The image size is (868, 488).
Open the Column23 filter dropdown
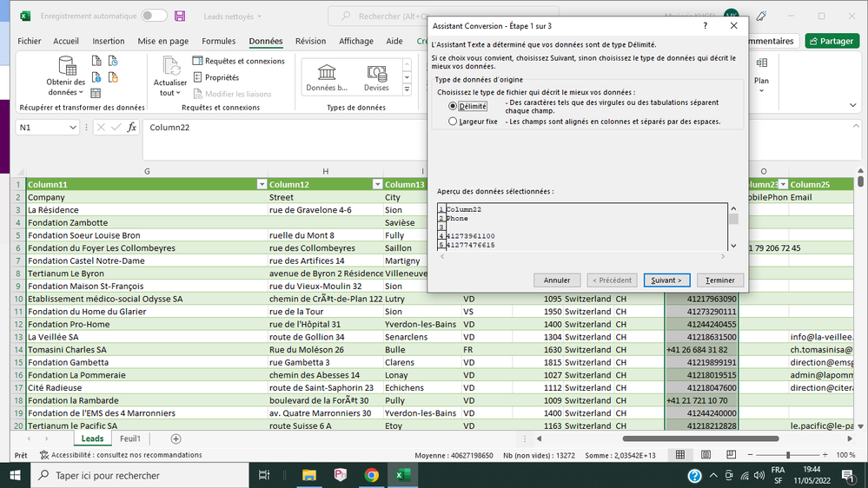[783, 184]
